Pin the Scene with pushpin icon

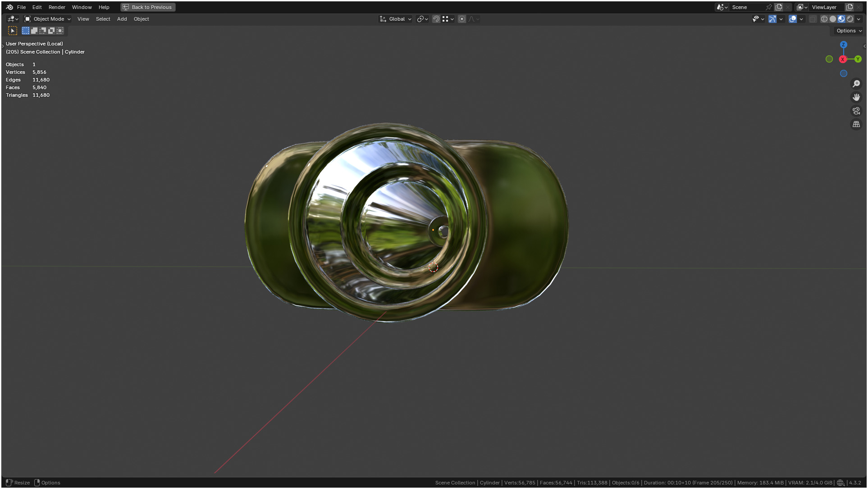pyautogui.click(x=769, y=7)
